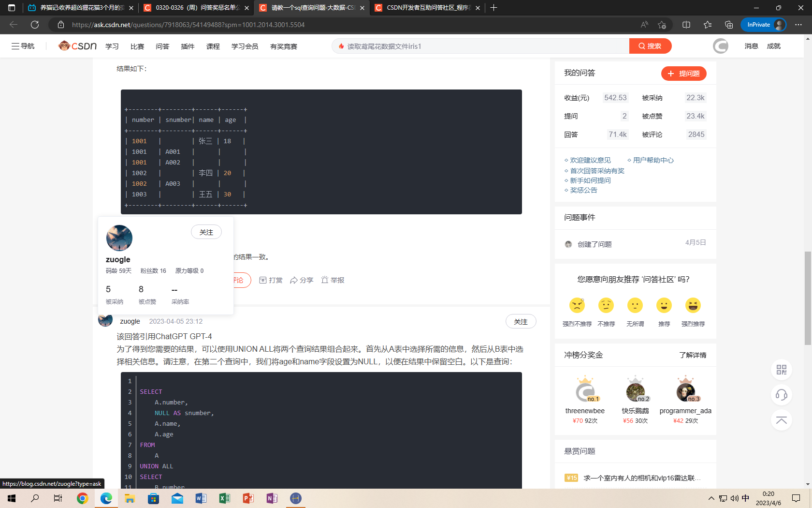This screenshot has width=812, height=508.
Task: Focus the CSDN search input field
Action: coord(480,46)
